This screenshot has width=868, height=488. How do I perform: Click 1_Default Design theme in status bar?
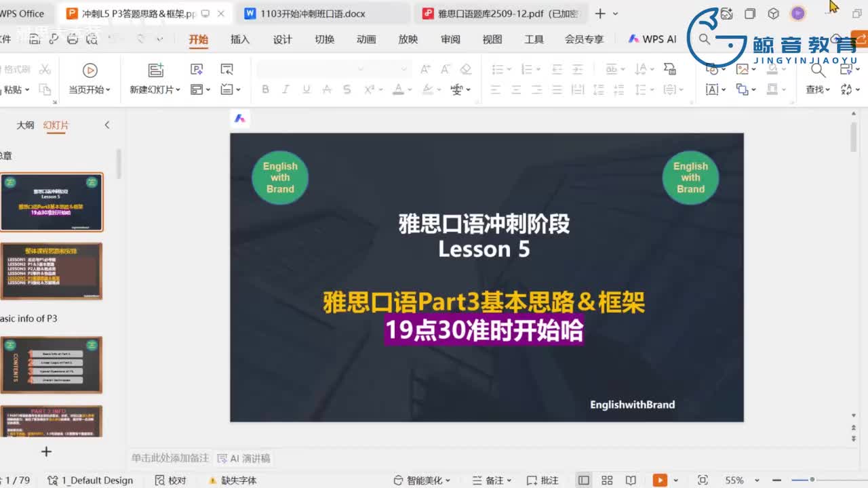pos(90,480)
